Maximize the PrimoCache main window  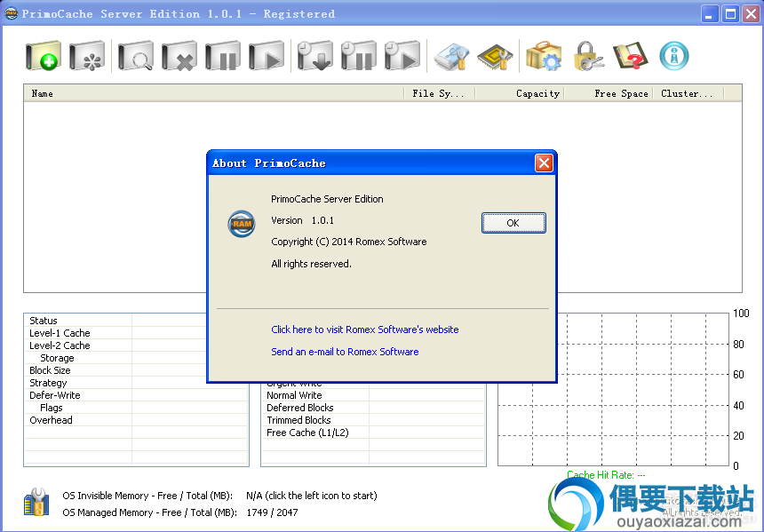[x=730, y=14]
